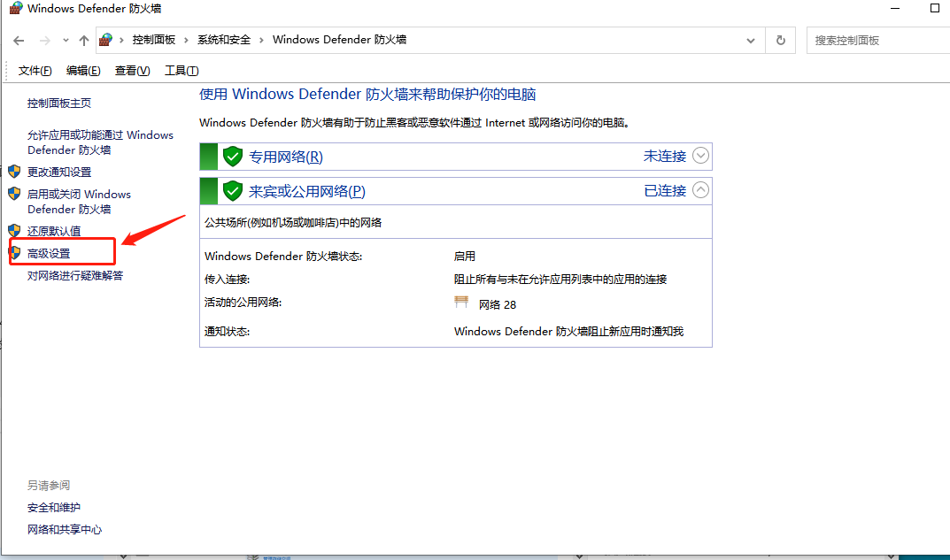The image size is (950, 560).
Task: Open 网络和共享中心 link
Action: click(x=65, y=530)
